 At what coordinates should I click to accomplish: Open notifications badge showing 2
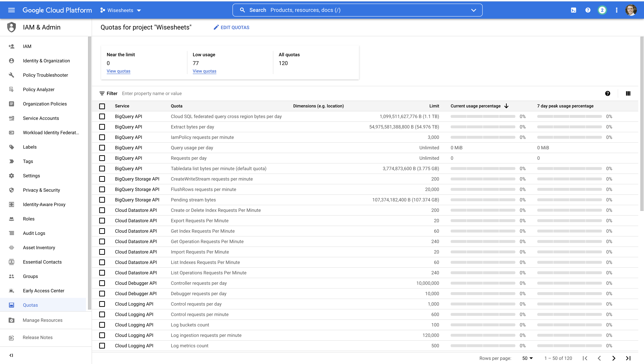602,10
